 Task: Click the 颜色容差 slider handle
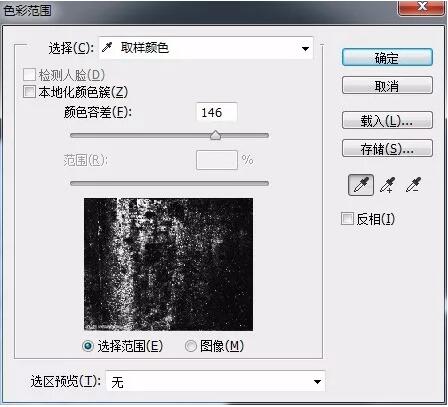216,135
